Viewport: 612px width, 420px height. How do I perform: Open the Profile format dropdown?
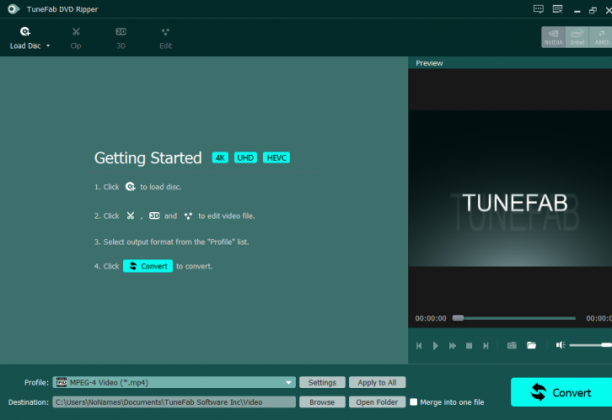coord(174,383)
